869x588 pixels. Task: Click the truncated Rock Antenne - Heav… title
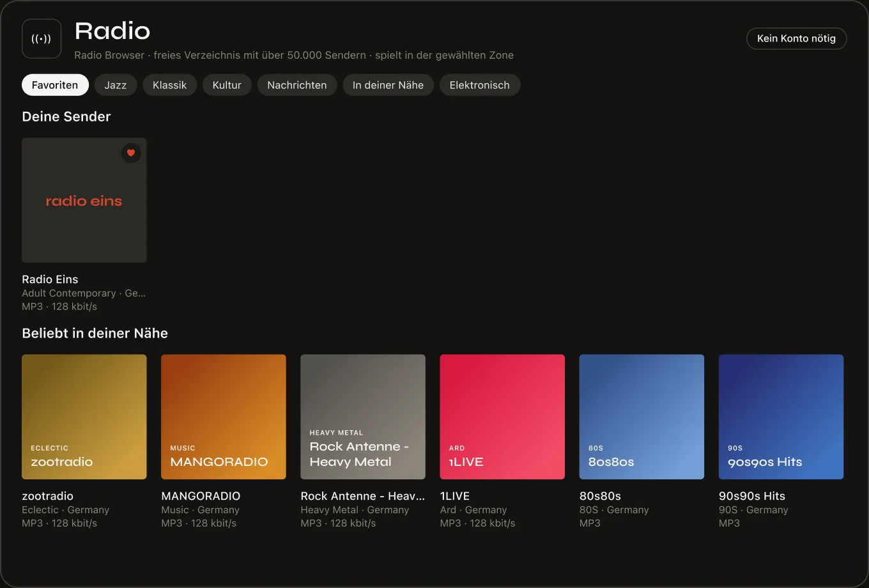click(x=362, y=496)
